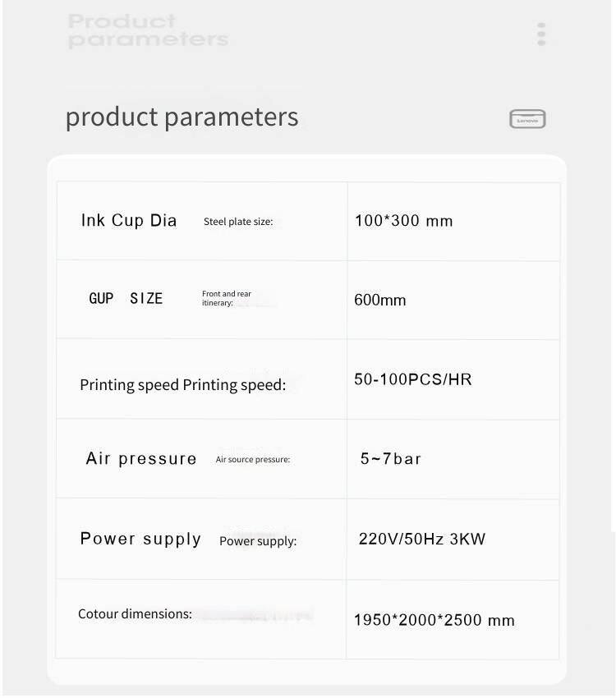Viewport: 616px width, 698px height.
Task: Select the 'Cotour dimensions:' label
Action: [x=135, y=613]
